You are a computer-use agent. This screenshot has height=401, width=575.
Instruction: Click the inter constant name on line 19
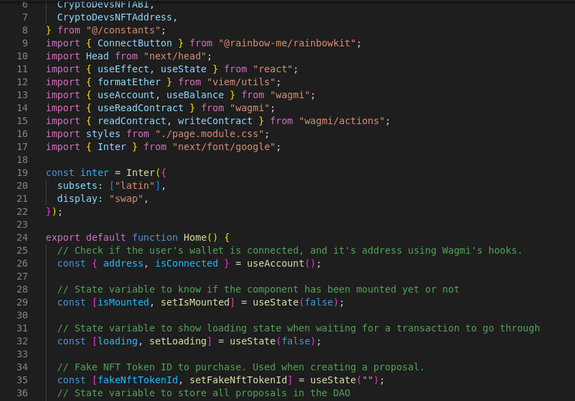94,173
